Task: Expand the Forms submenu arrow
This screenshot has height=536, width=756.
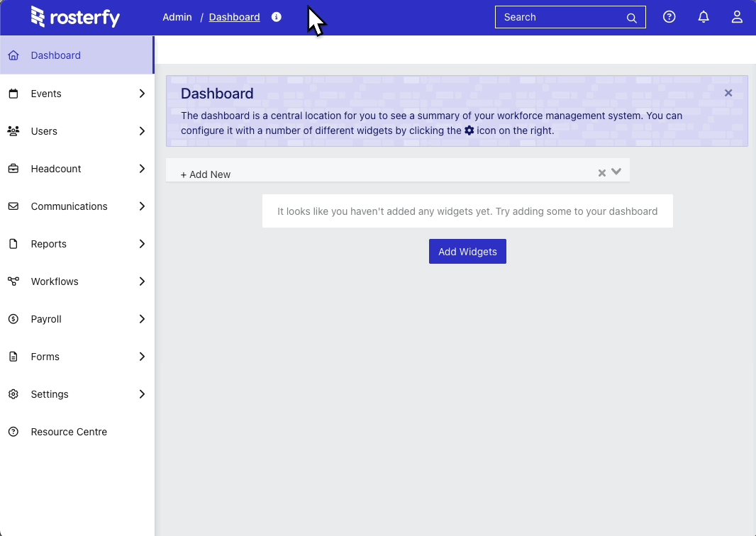Action: (x=142, y=357)
